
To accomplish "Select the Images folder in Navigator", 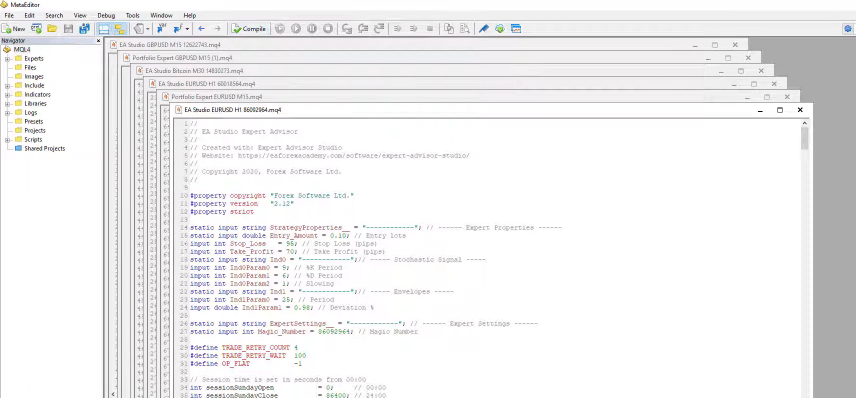I will pyautogui.click(x=34, y=76).
